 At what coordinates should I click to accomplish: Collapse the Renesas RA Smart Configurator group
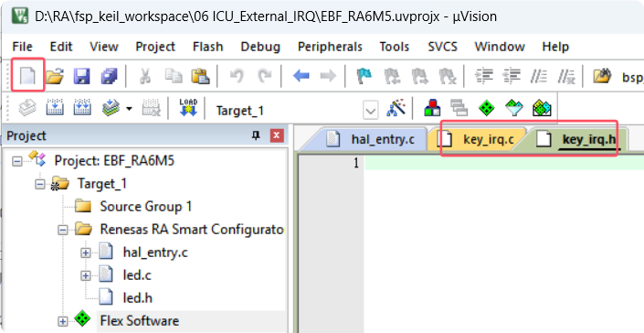[x=63, y=230]
